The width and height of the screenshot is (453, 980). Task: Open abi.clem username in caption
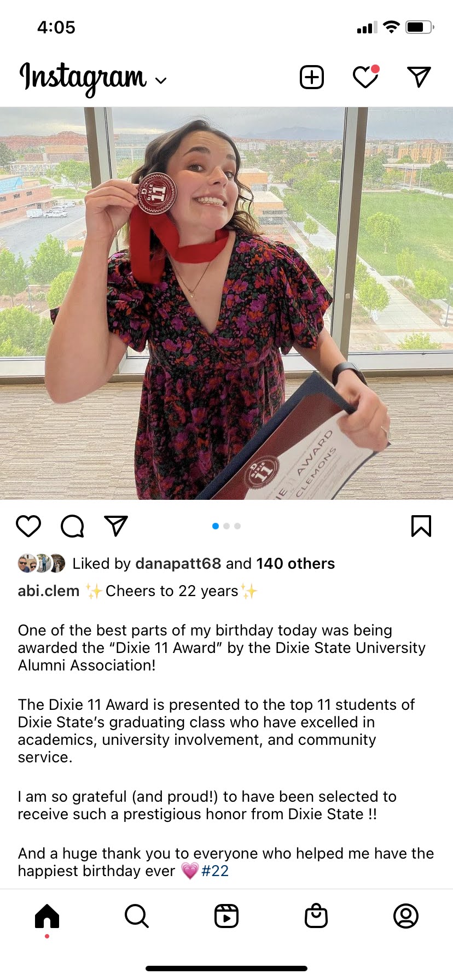pyautogui.click(x=49, y=591)
